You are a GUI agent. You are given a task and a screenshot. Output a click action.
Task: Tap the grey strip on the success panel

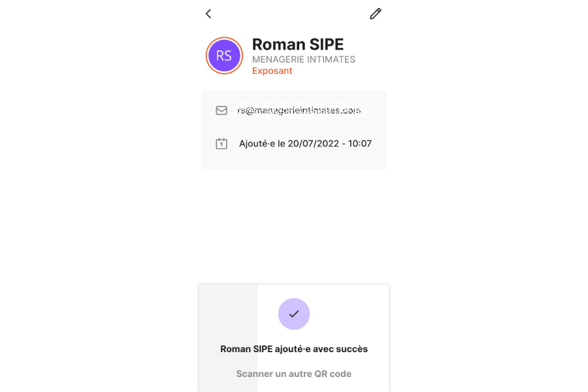pos(229,338)
